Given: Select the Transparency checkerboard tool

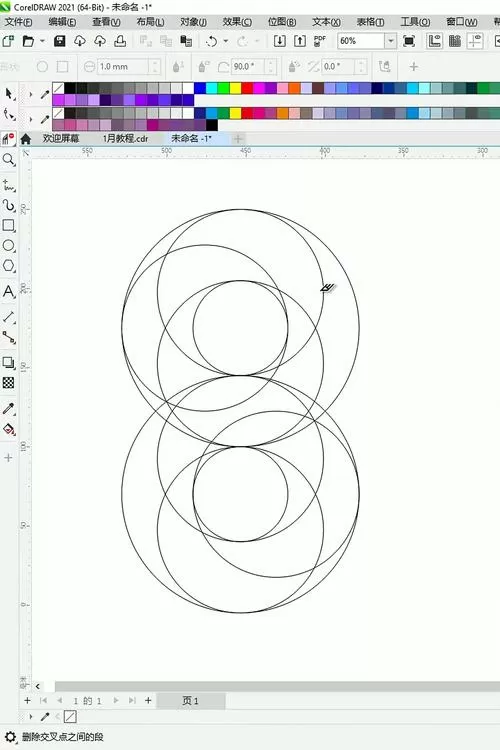Looking at the screenshot, I should pos(9,383).
